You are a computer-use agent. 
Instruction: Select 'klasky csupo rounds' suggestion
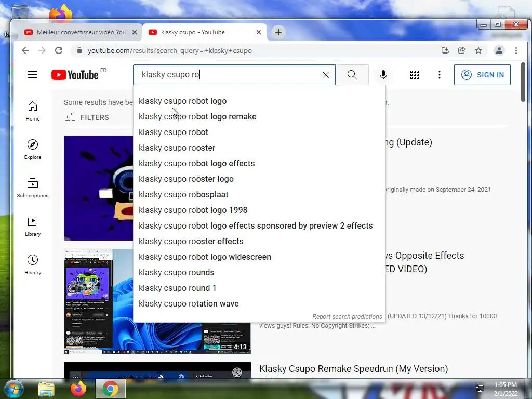point(259,273)
